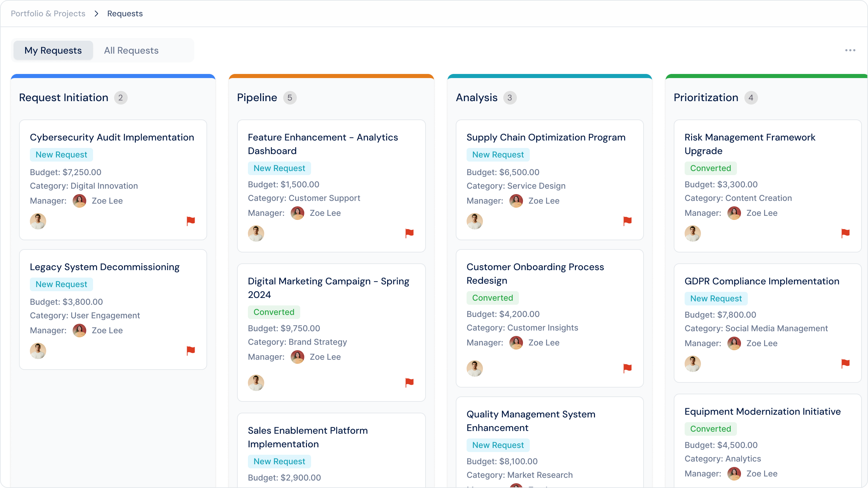Open Customer Onboarding Process Redesign request
The height and width of the screenshot is (488, 868).
535,274
